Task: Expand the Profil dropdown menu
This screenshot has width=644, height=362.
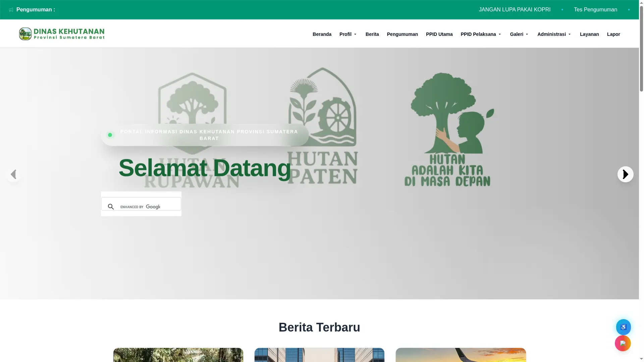Action: (348, 34)
